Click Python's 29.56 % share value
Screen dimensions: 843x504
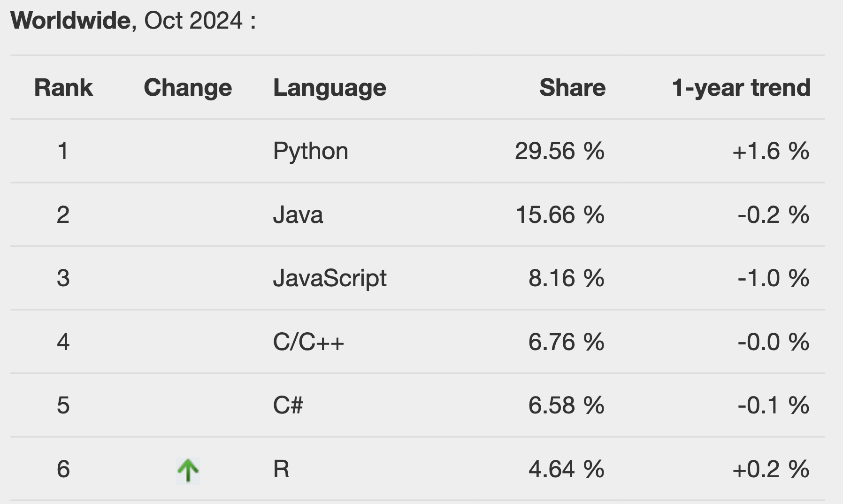tap(559, 152)
